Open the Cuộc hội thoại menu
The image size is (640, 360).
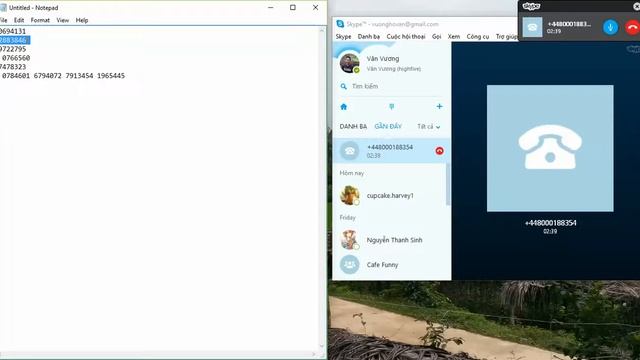(406, 36)
